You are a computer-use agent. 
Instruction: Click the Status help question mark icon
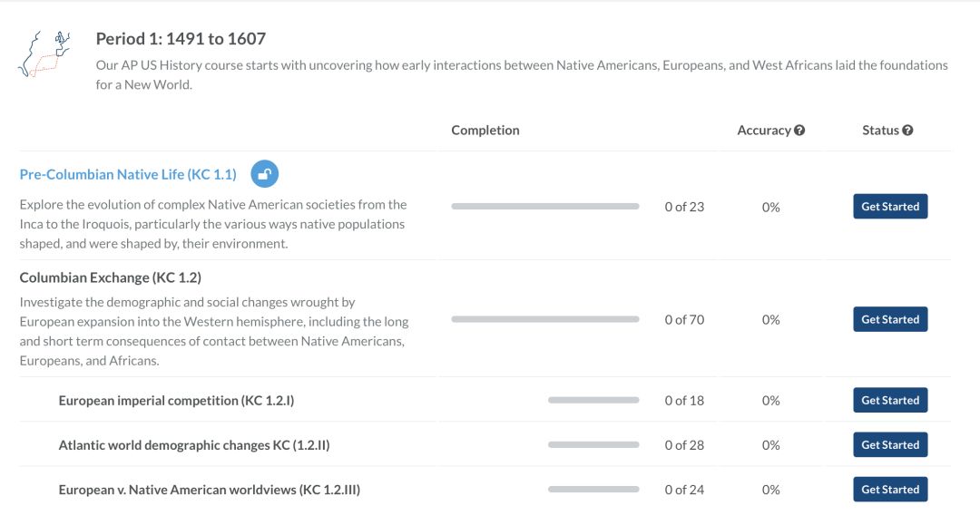[907, 130]
